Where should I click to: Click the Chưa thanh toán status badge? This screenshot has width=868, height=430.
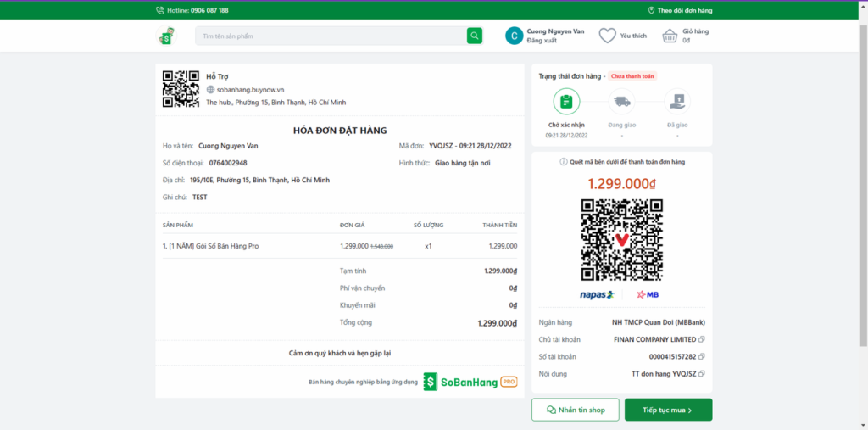pyautogui.click(x=632, y=76)
